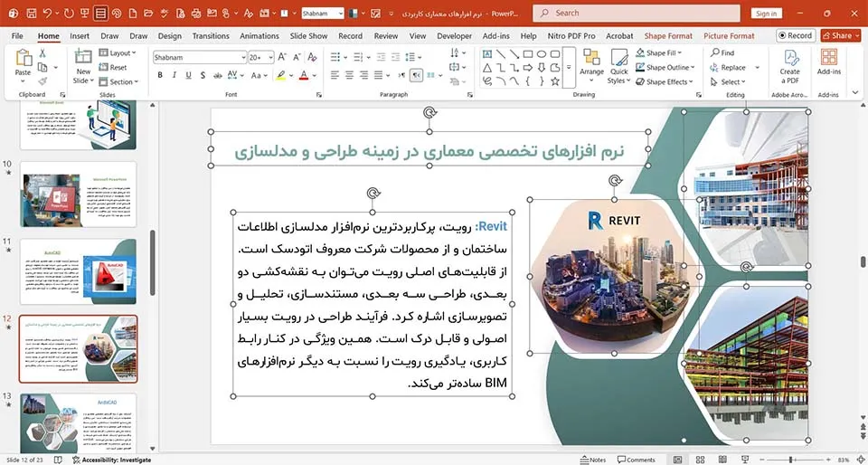Image resolution: width=868 pixels, height=465 pixels.
Task: Select the Triangle shape in gallery
Action: pos(487,68)
